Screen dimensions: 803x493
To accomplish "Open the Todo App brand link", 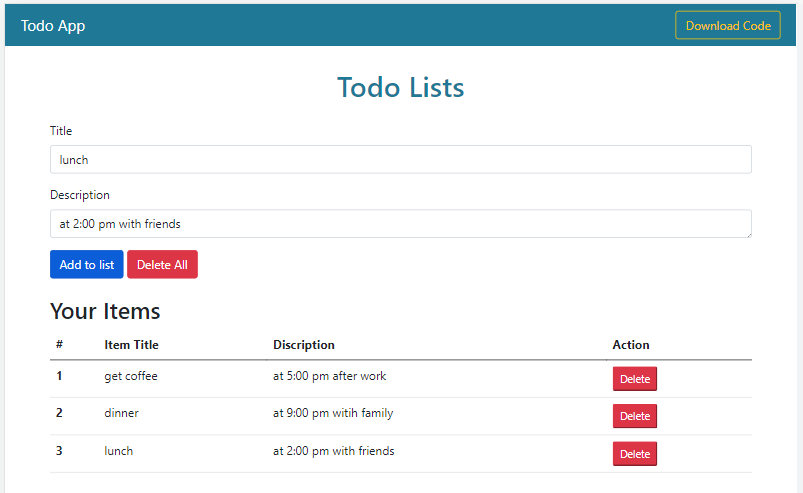I will [53, 26].
